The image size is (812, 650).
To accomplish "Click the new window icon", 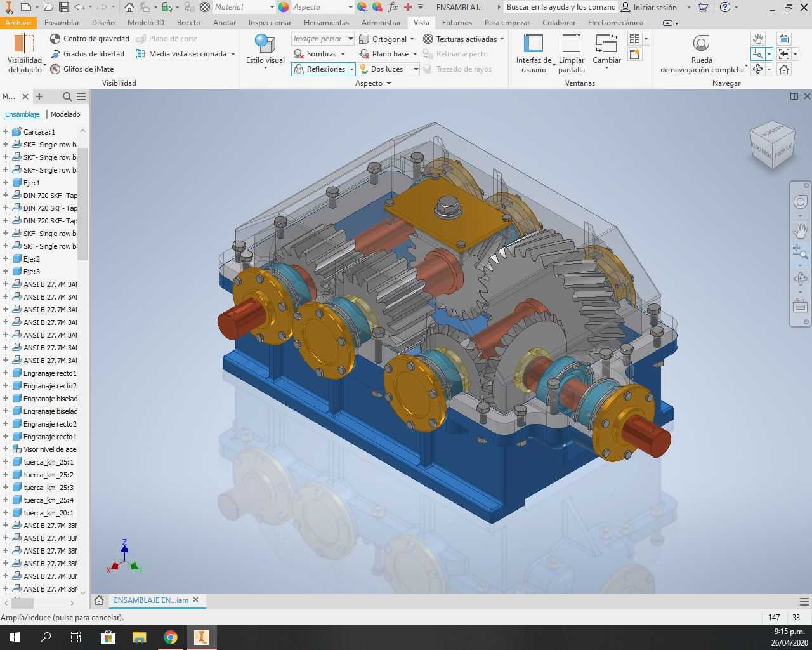I will click(634, 54).
